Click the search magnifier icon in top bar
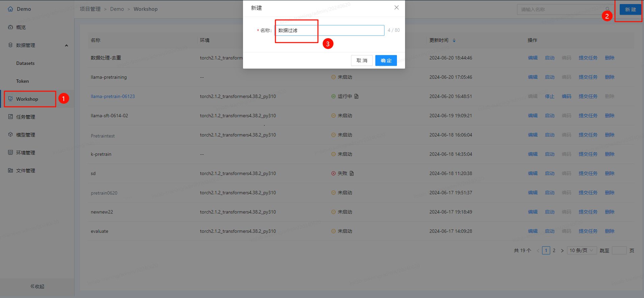This screenshot has height=298, width=644. 607,9
